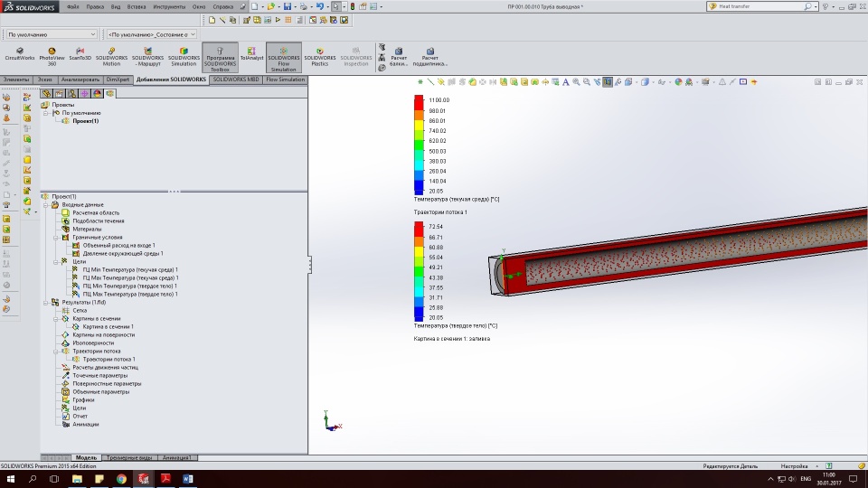The height and width of the screenshot is (488, 868).
Task: Open Adobe Acrobat from the taskbar
Action: (165, 479)
